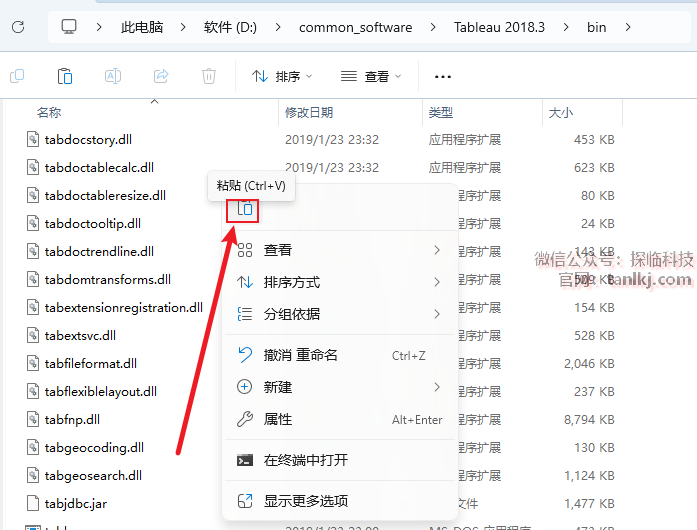Viewport: 697px width, 530px height.
Task: Expand the chevron after Tableau 2018.3 in the address bar
Action: pos(566,27)
